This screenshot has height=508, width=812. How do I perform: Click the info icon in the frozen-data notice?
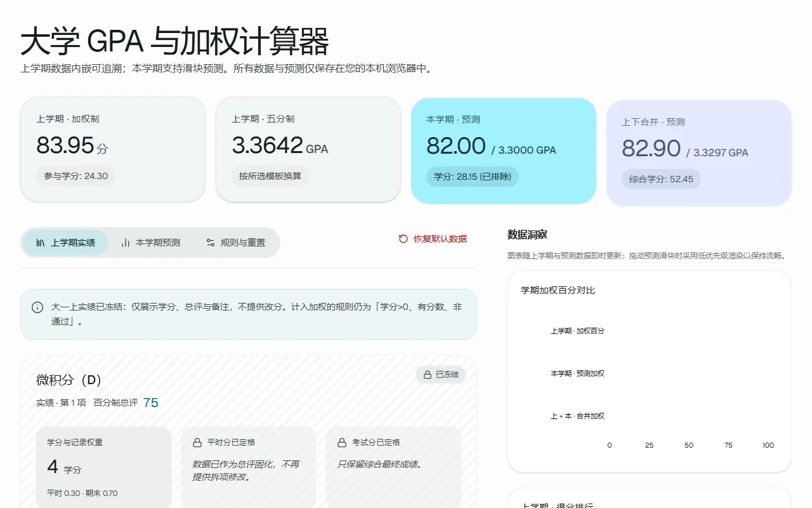[x=37, y=307]
